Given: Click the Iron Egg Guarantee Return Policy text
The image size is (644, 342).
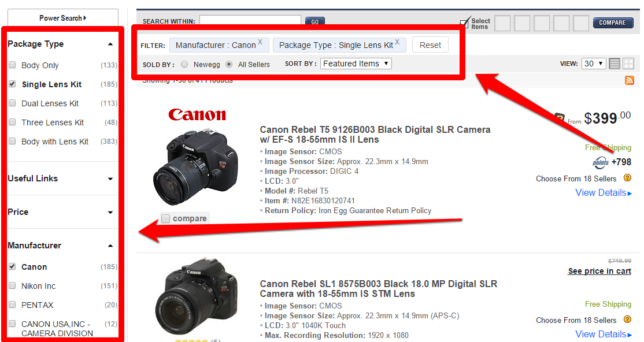Looking at the screenshot, I should (x=375, y=211).
